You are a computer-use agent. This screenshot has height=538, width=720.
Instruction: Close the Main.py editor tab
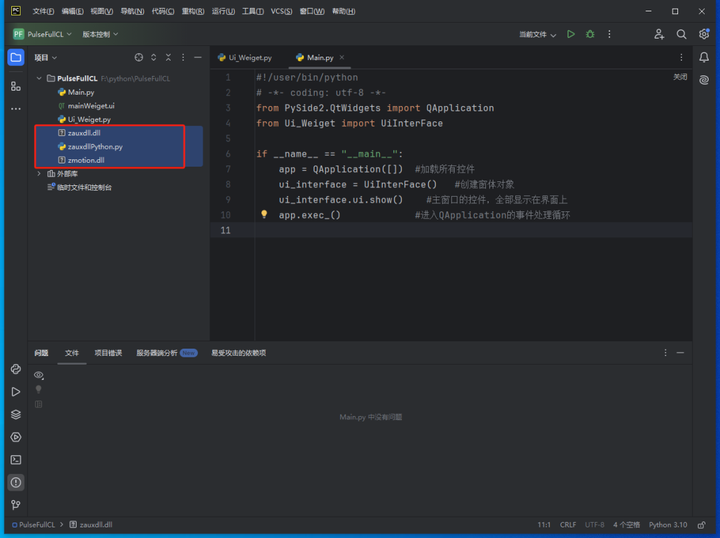(x=342, y=57)
